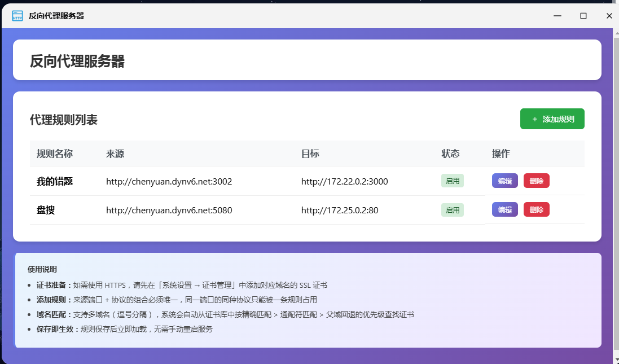Click the 操作 column header
619x364 pixels.
(x=501, y=154)
